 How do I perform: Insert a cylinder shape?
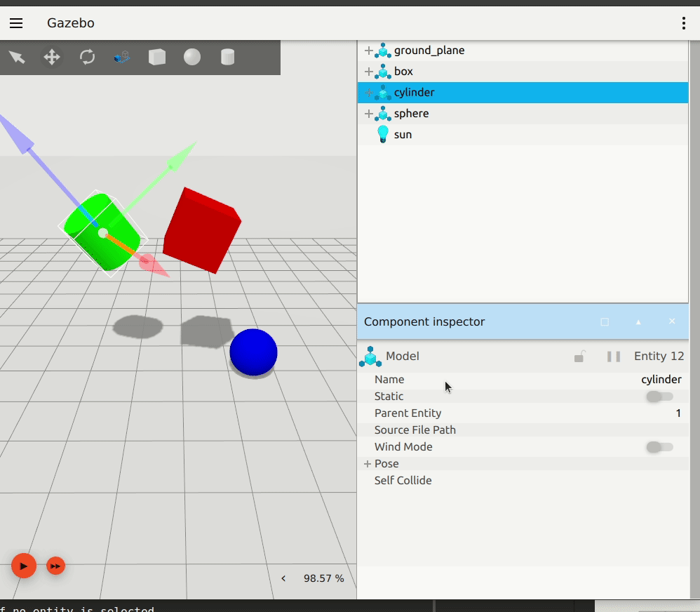point(228,57)
